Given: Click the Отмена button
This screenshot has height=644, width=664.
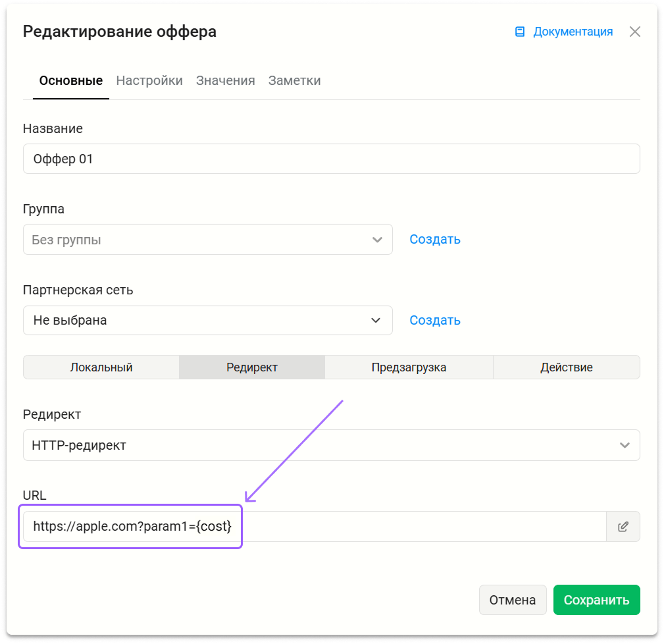Looking at the screenshot, I should [x=513, y=600].
